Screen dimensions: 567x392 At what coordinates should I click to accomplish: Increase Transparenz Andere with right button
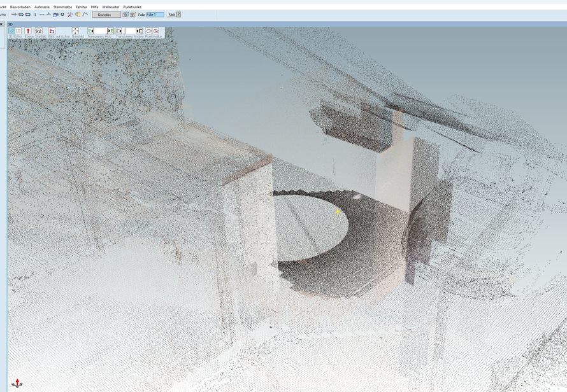click(x=140, y=31)
